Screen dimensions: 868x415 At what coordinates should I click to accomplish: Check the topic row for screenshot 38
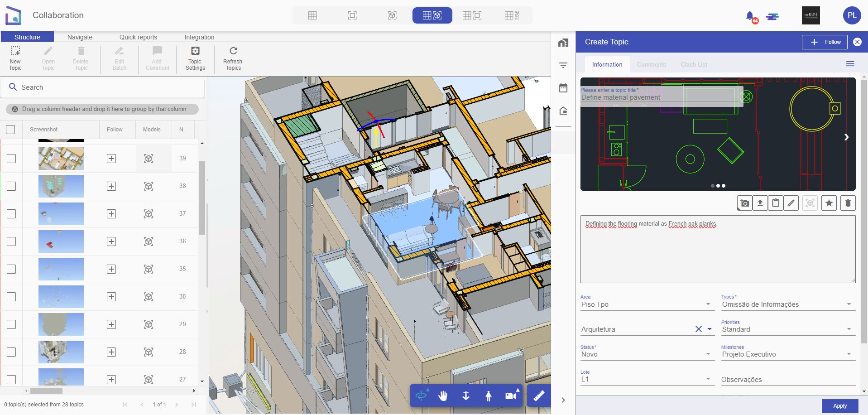(10, 186)
